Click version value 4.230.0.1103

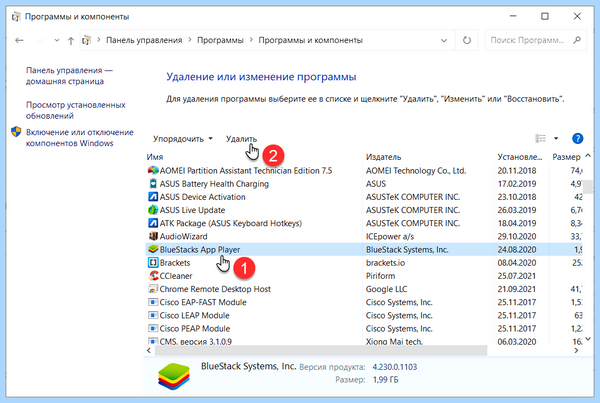(x=395, y=367)
